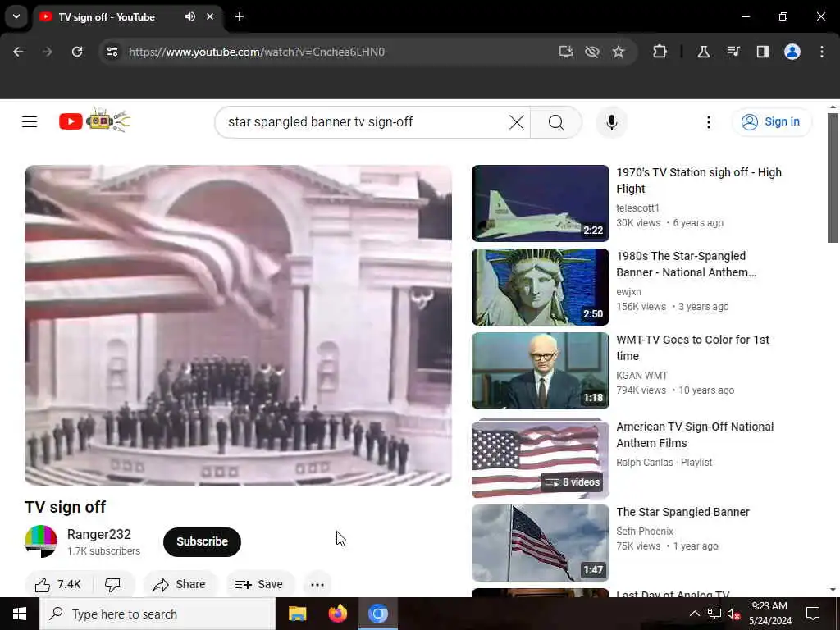Toggle the browser side panel
The width and height of the screenshot is (840, 630).
(762, 52)
